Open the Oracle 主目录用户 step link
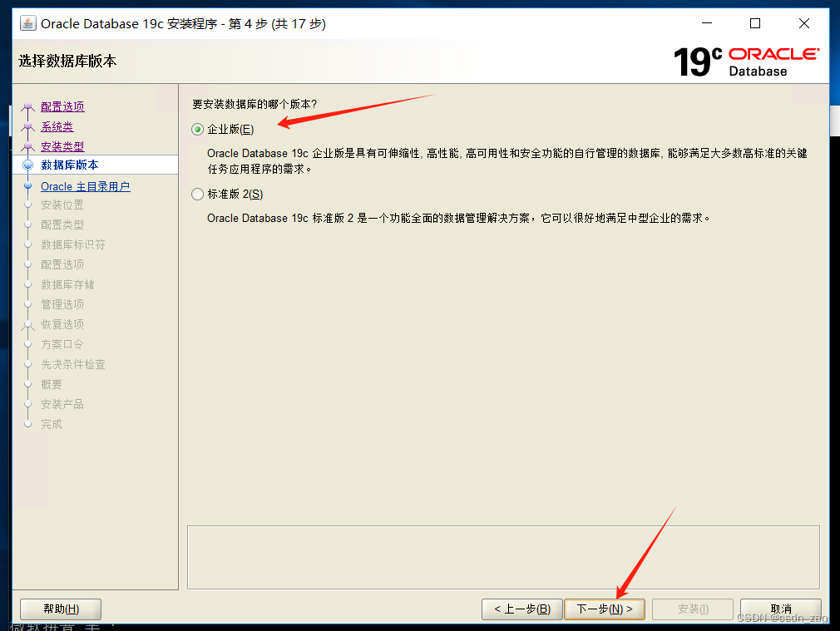The width and height of the screenshot is (840, 631). click(86, 186)
